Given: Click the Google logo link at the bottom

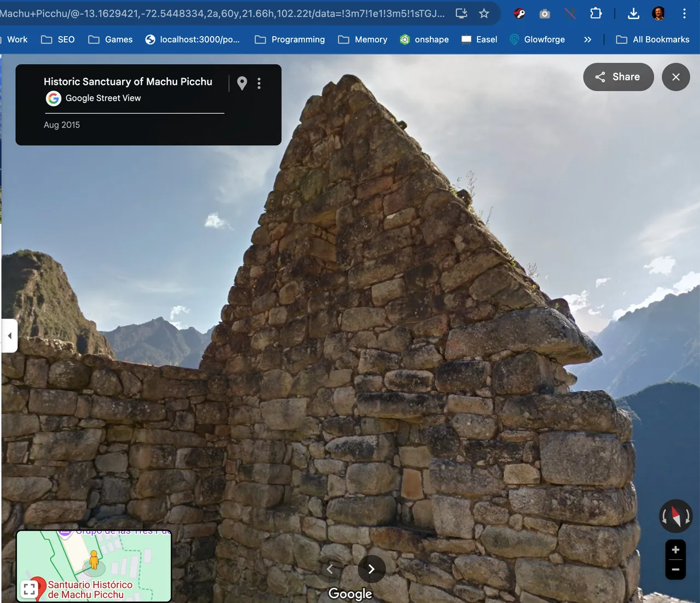Looking at the screenshot, I should (350, 594).
